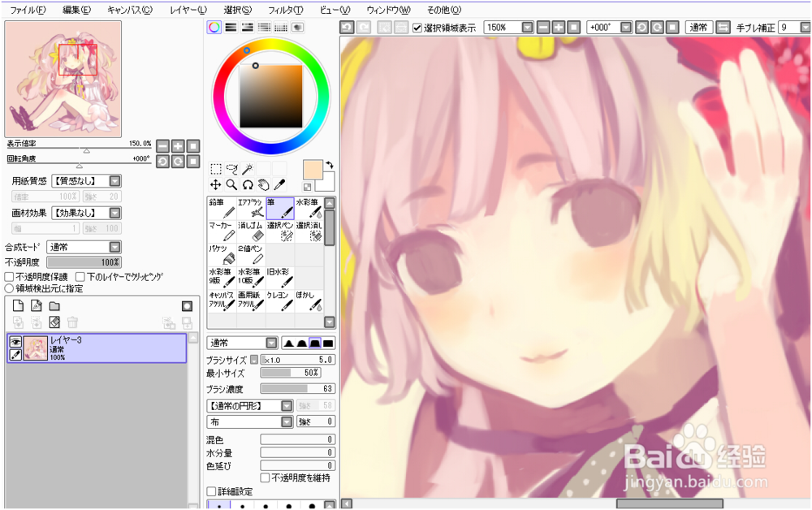Open the 編集(E) menu
The image size is (812, 510).
pos(76,10)
